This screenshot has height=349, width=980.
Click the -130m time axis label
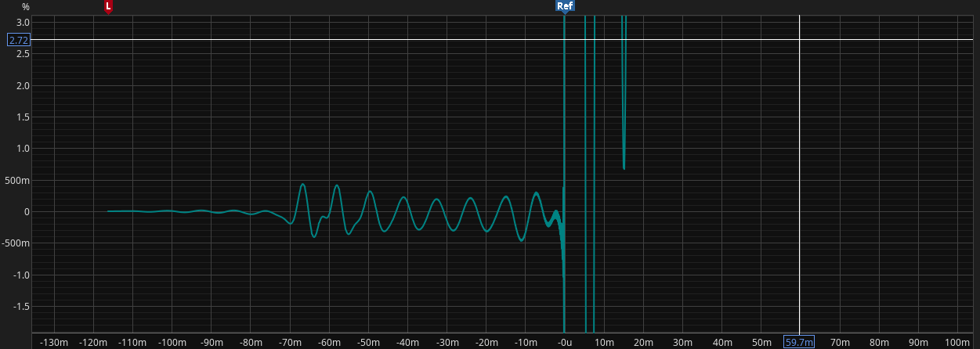pos(54,342)
